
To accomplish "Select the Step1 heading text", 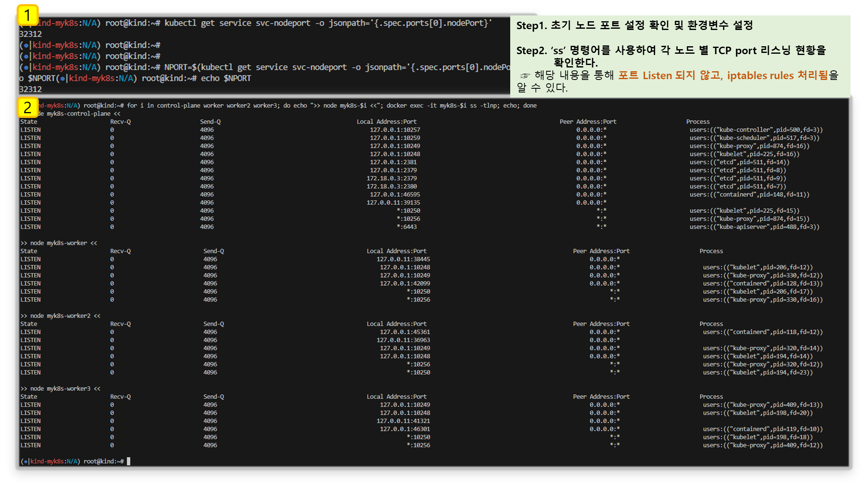I will (634, 25).
